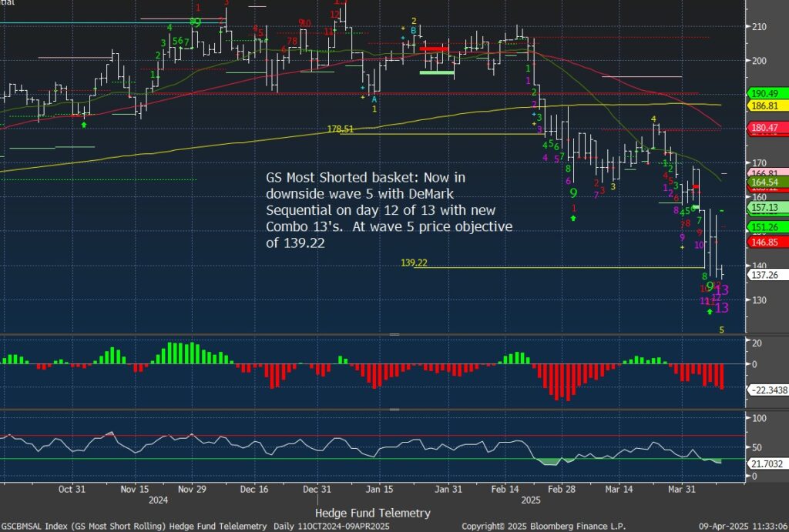Click the Hedge Fund Telemetry title below the chart

point(373,513)
